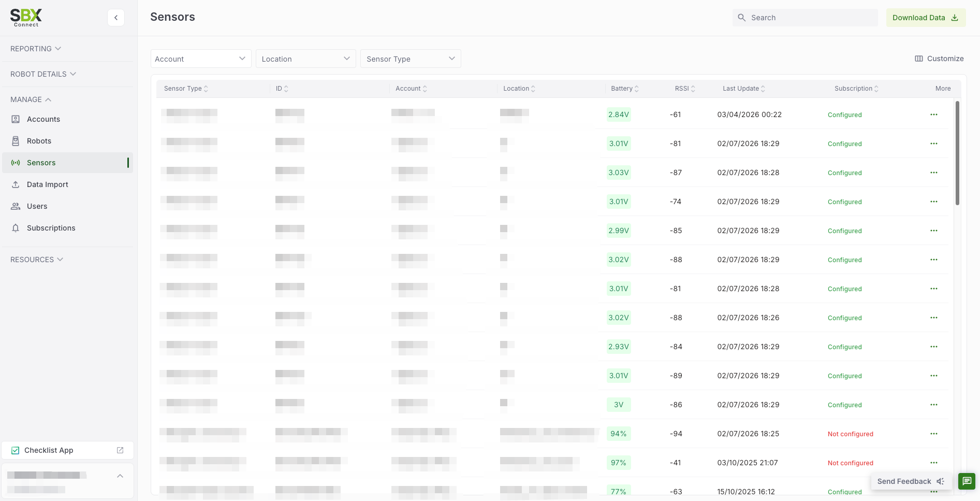980x501 pixels.
Task: Collapse the sidebar with the chevron button
Action: [116, 18]
